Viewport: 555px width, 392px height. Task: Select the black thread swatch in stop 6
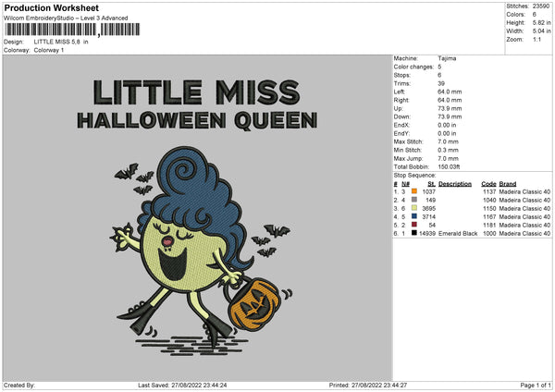click(413, 233)
